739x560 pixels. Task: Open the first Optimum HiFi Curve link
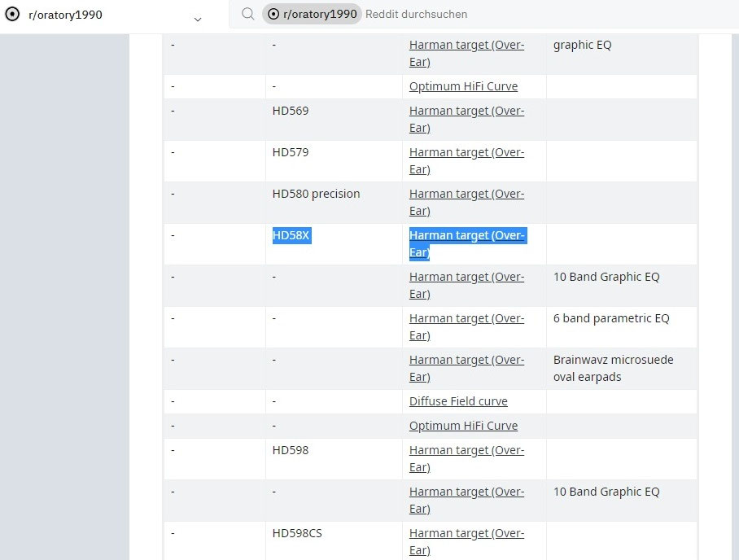coord(463,86)
